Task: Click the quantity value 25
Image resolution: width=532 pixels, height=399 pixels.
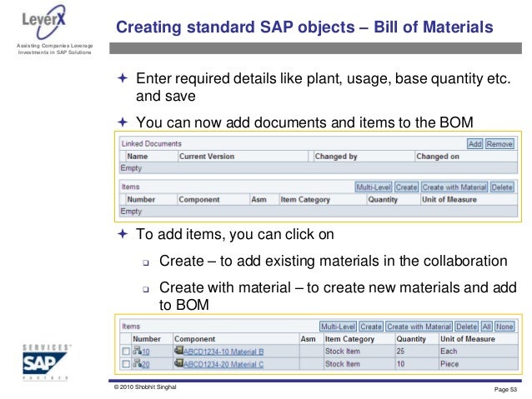Action: (400, 352)
